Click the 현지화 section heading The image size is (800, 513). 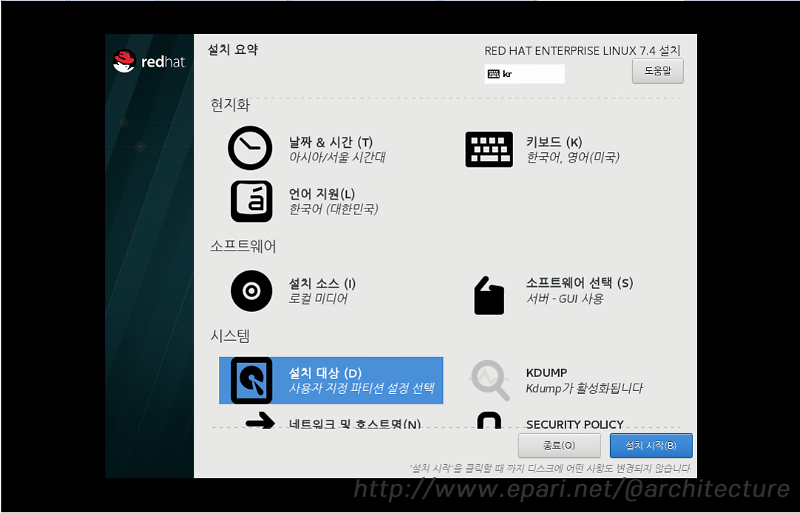(x=230, y=105)
